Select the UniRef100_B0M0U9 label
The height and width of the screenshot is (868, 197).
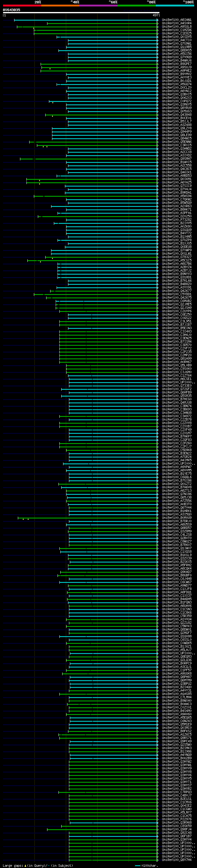point(176,518)
